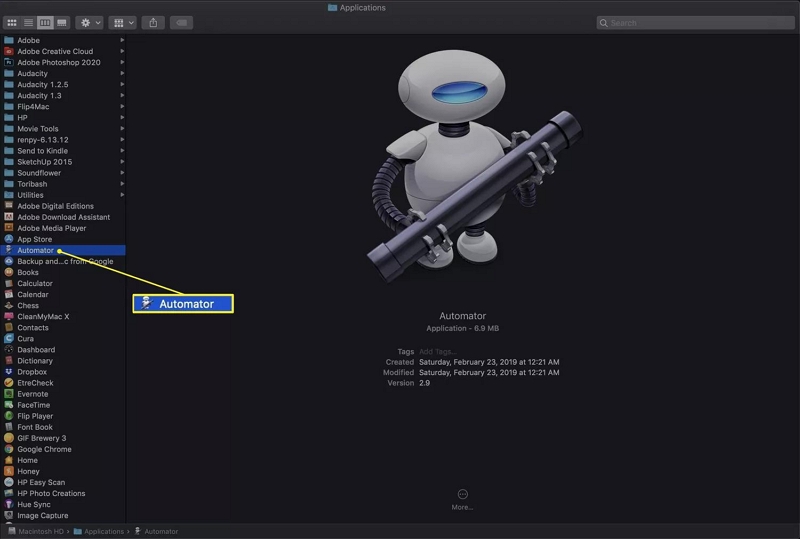Select the Contacts app icon
This screenshot has height=539, width=800.
tap(9, 327)
